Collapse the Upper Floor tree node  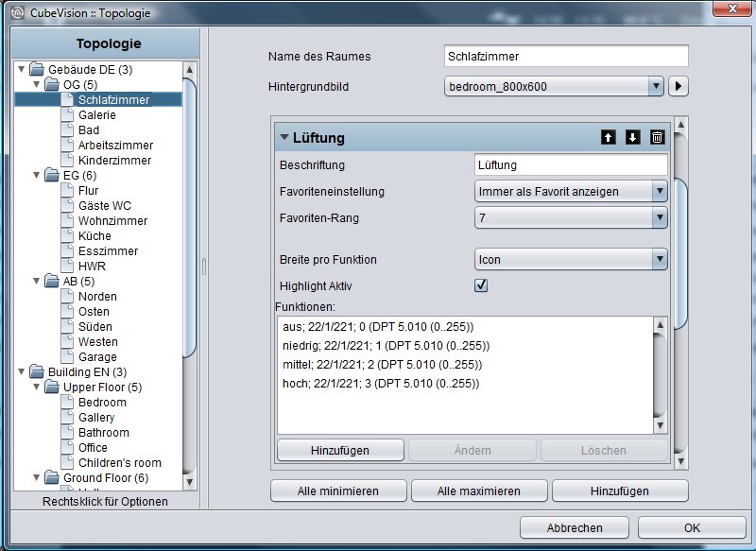[x=36, y=387]
